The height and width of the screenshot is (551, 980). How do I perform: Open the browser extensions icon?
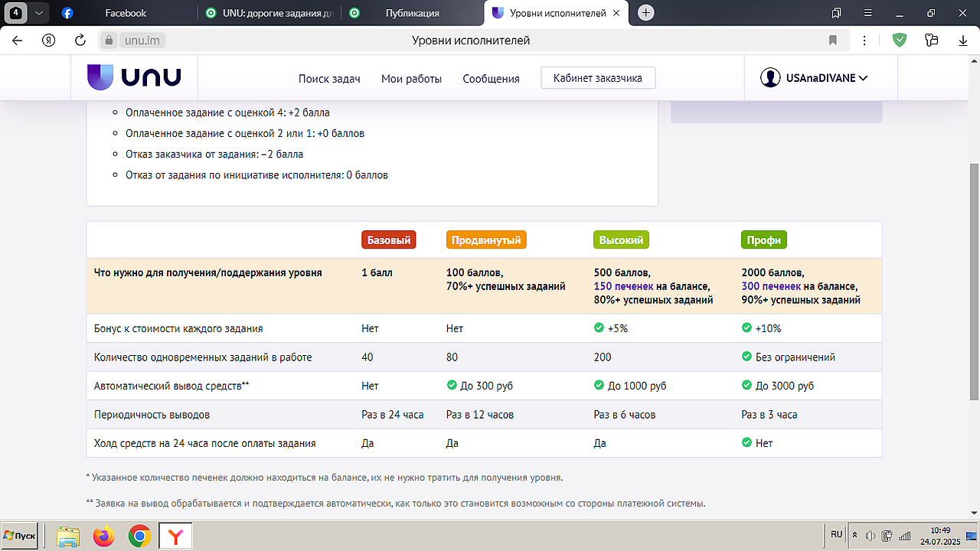click(931, 41)
